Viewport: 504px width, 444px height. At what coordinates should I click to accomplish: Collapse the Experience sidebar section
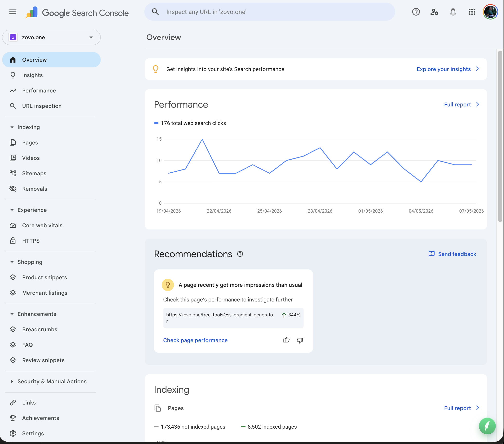click(12, 210)
